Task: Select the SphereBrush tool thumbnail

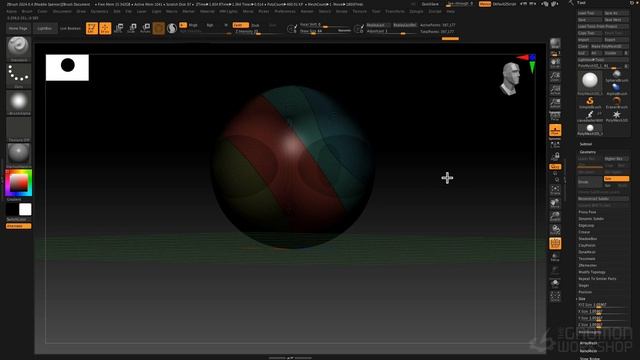Action: click(616, 75)
